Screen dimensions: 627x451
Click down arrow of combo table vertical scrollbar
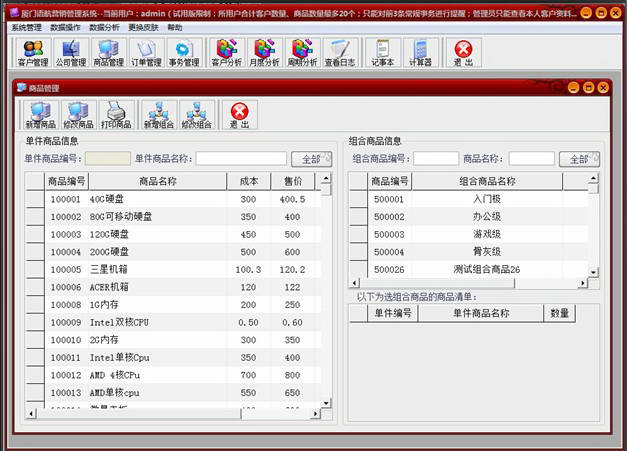[593, 272]
